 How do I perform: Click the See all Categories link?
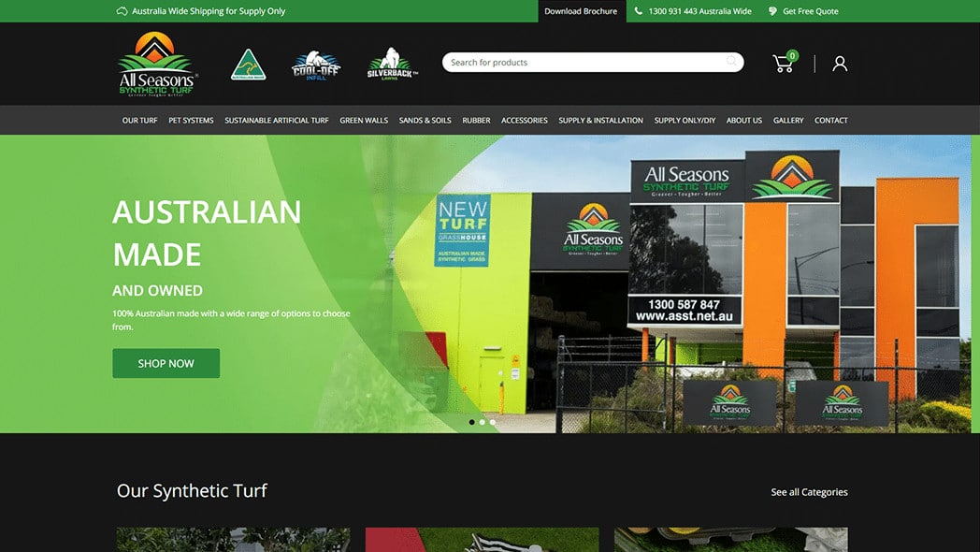pos(809,492)
